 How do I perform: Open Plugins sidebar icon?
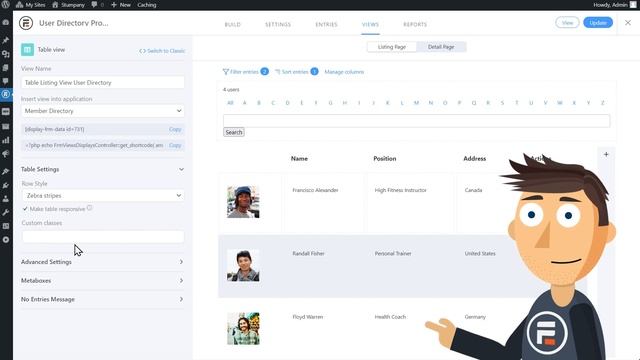coord(6,185)
